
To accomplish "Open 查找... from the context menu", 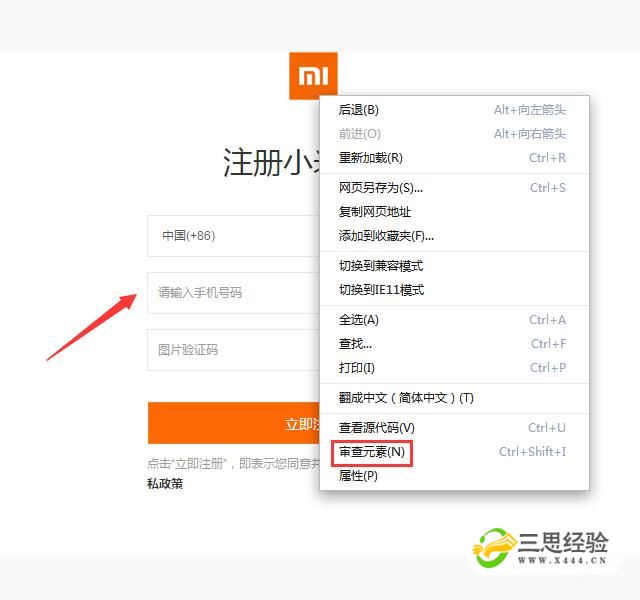I will click(355, 344).
